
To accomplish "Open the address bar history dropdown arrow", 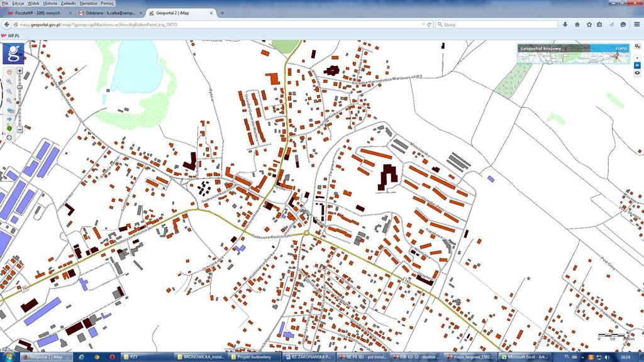I will (423, 25).
